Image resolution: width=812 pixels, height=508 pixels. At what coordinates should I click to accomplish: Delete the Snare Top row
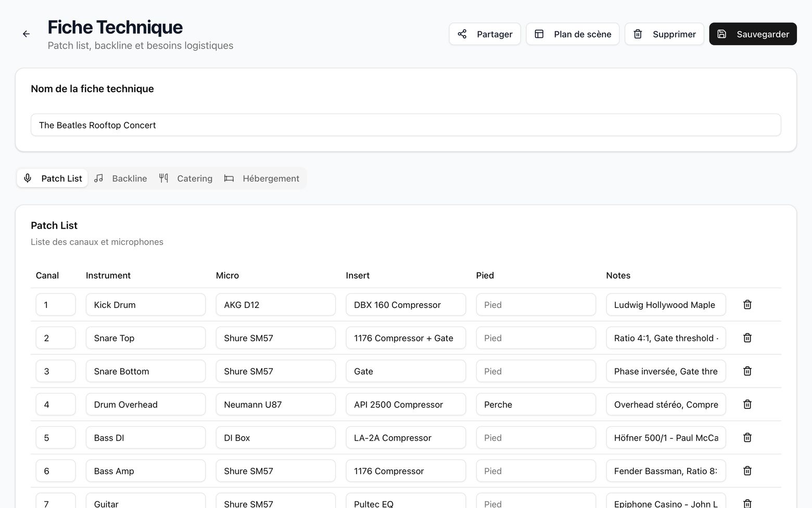coord(747,338)
